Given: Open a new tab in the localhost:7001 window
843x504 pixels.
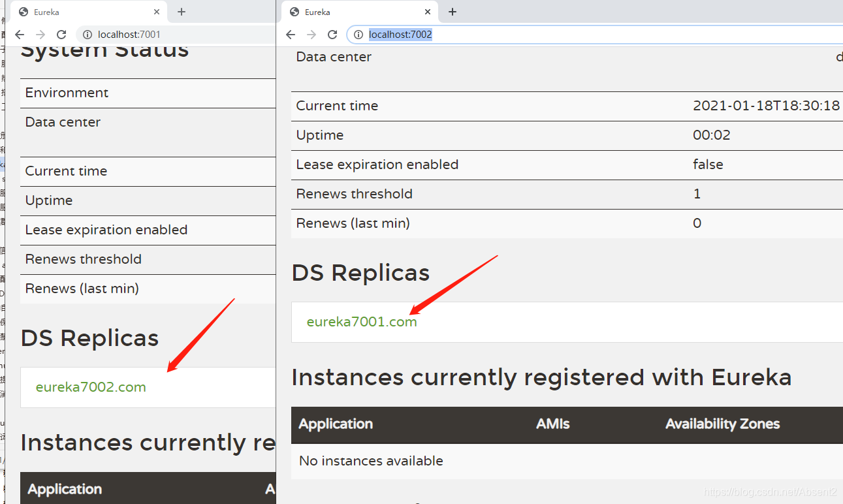Looking at the screenshot, I should (x=182, y=12).
